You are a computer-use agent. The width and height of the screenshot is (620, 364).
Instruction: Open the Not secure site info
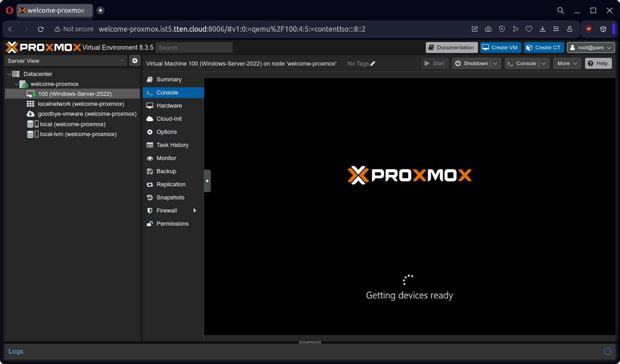[74, 29]
